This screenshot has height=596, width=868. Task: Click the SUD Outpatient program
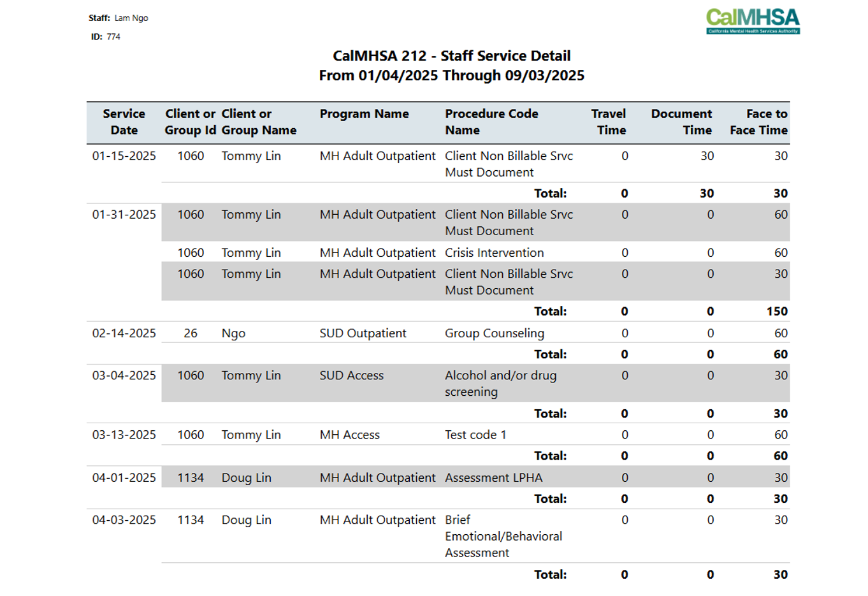tap(363, 333)
